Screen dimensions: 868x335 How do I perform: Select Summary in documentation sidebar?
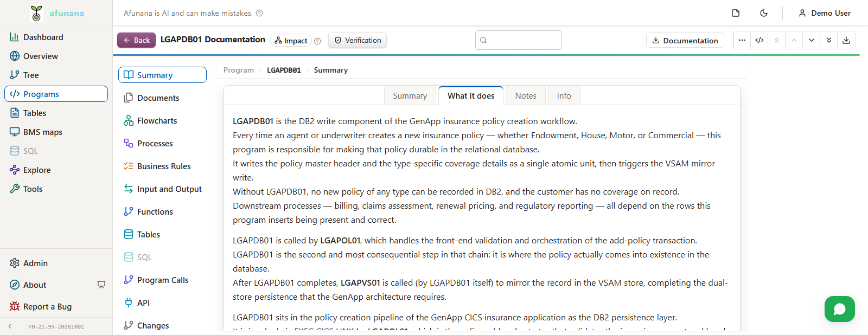tap(162, 75)
